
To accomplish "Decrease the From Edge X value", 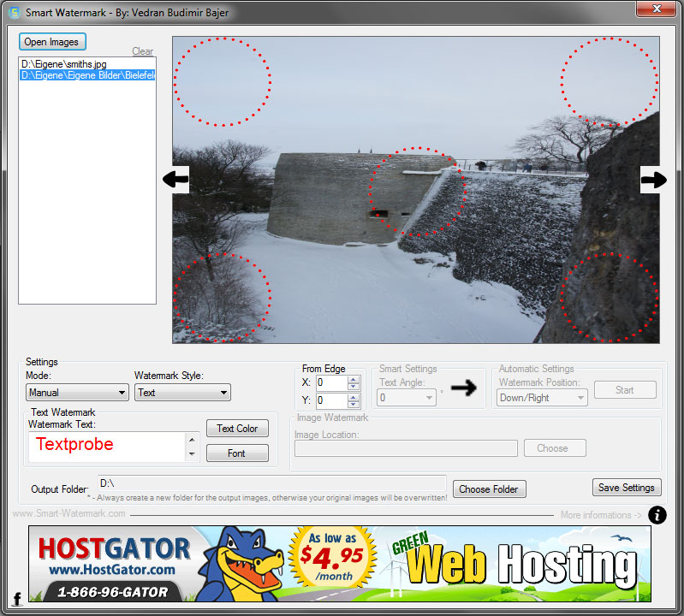I will [354, 387].
